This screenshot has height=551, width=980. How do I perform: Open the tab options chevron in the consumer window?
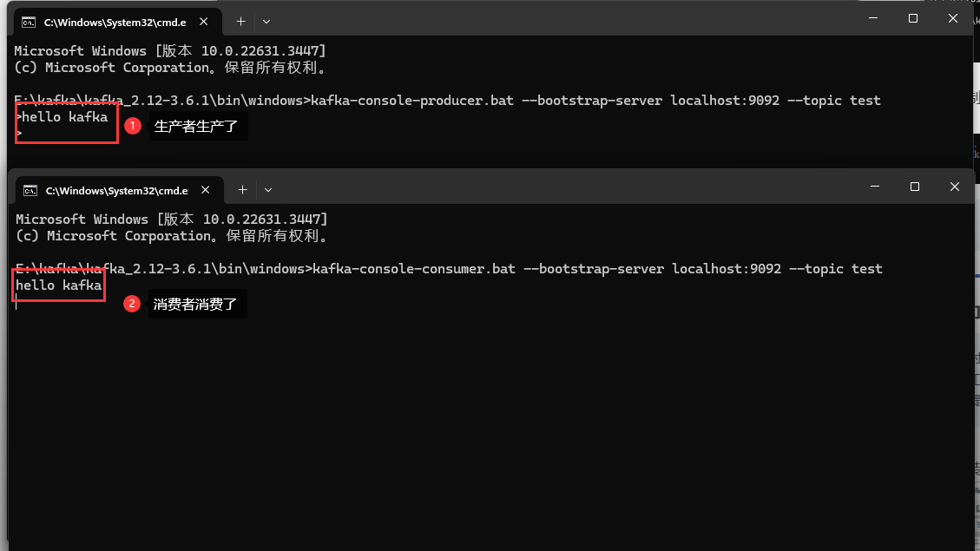click(x=268, y=189)
